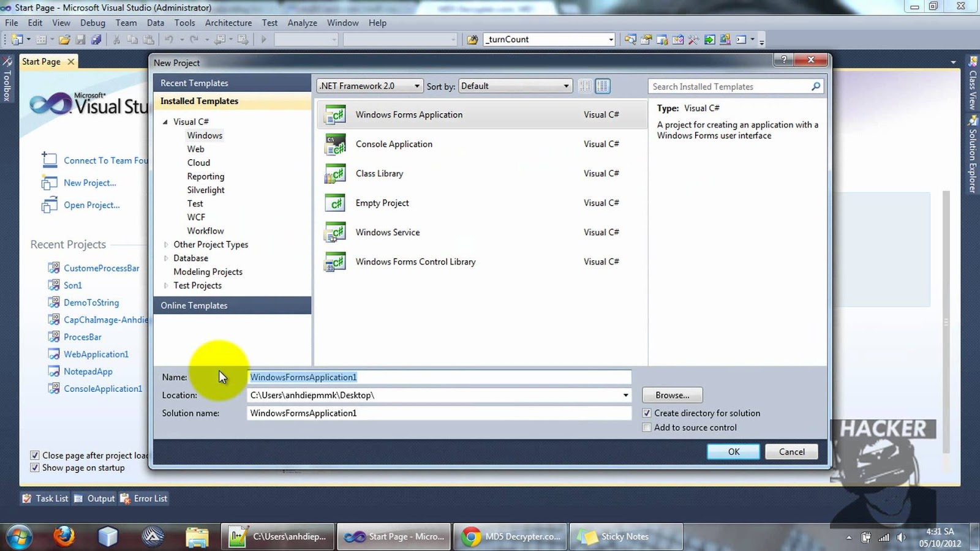Open the Location path dropdown arrow
Screen dimensions: 980x551
click(x=625, y=395)
